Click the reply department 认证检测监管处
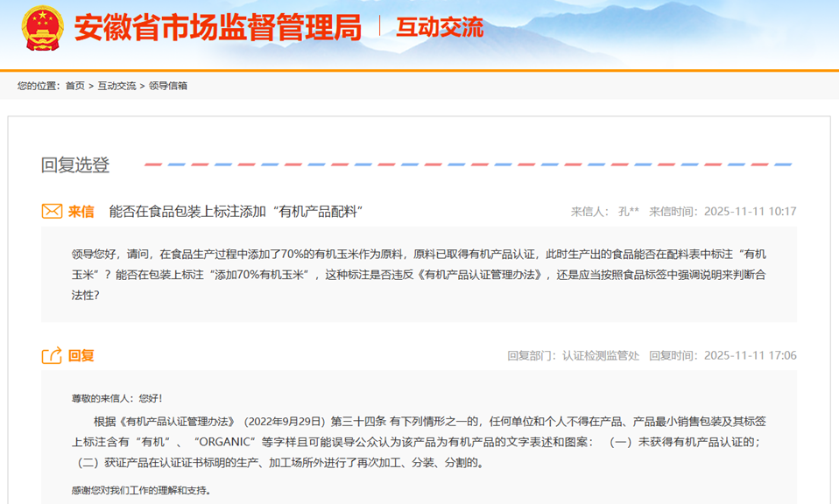 (601, 355)
